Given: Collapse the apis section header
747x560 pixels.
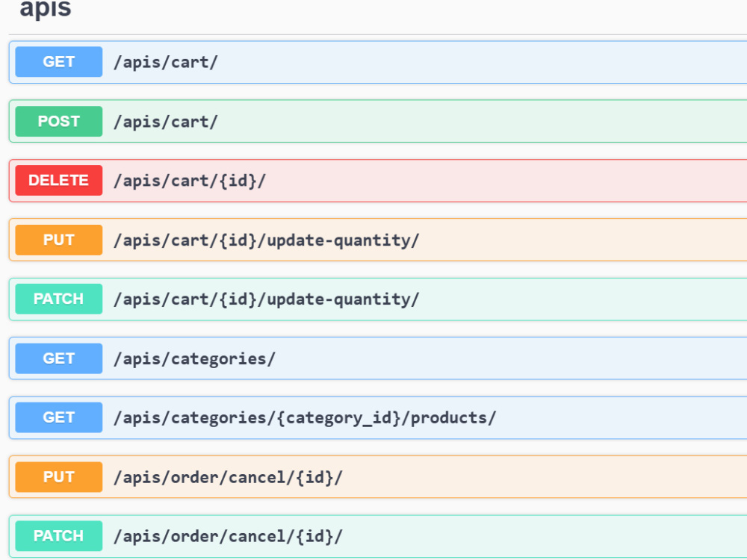Looking at the screenshot, I should [46, 8].
